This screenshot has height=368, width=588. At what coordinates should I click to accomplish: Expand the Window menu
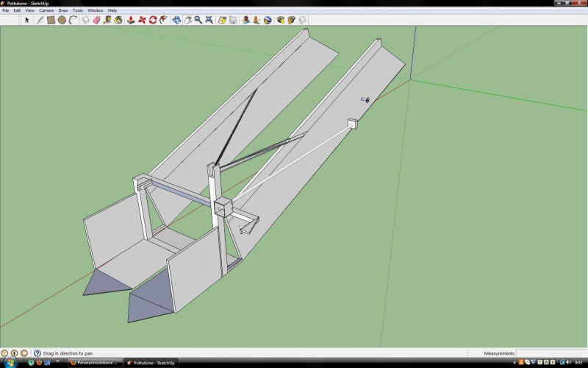click(96, 10)
